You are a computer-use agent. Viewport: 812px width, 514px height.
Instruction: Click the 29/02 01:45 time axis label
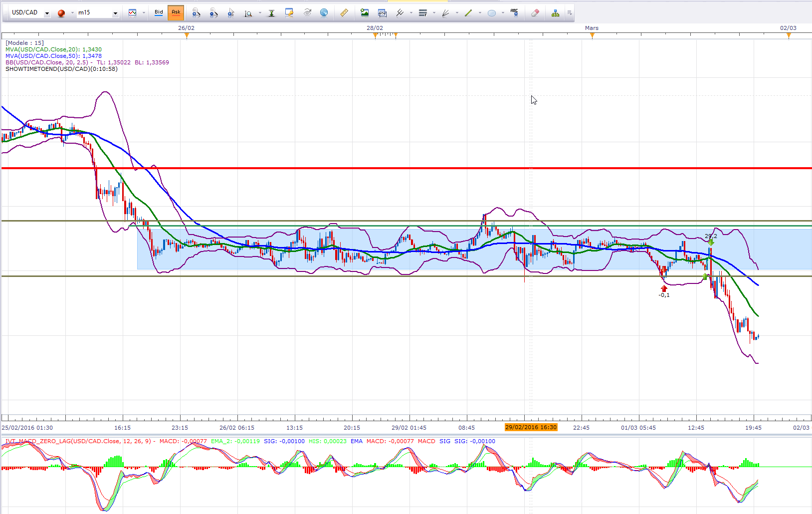[x=409, y=428]
